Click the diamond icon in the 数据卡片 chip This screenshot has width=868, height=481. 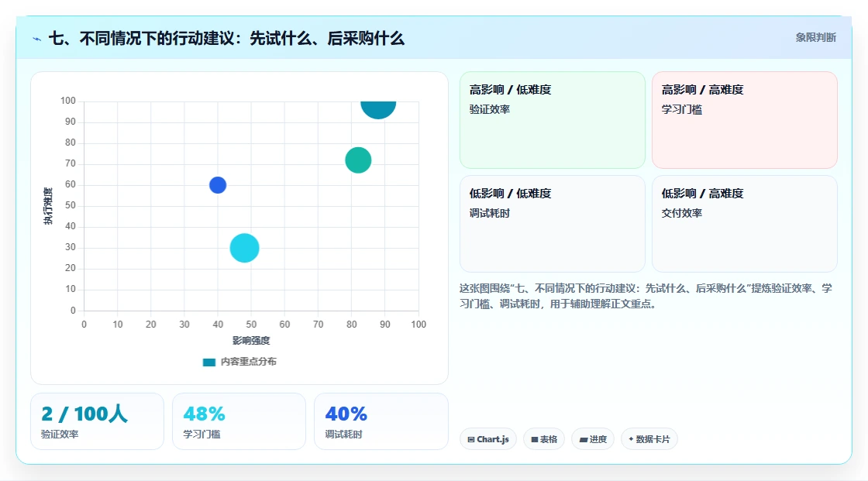(x=631, y=439)
